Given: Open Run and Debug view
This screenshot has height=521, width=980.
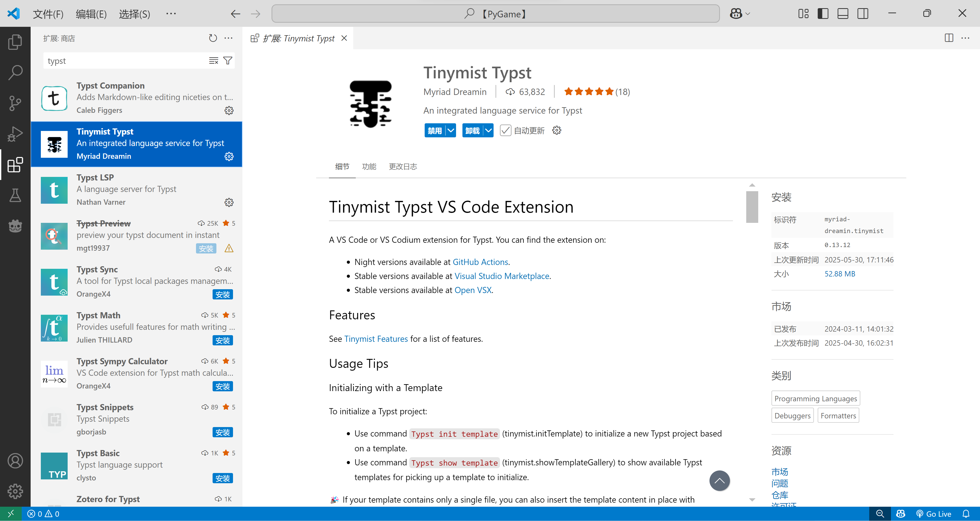Looking at the screenshot, I should coord(15,134).
